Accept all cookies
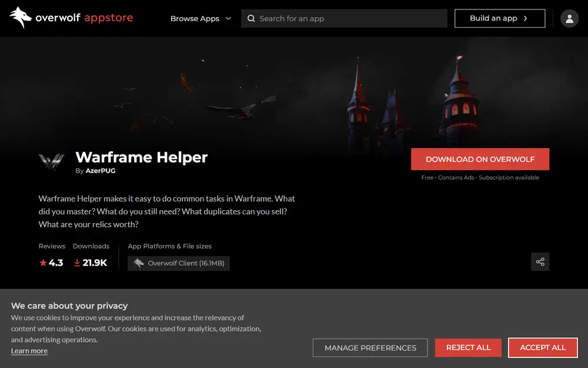The height and width of the screenshot is (368, 588). click(x=543, y=348)
